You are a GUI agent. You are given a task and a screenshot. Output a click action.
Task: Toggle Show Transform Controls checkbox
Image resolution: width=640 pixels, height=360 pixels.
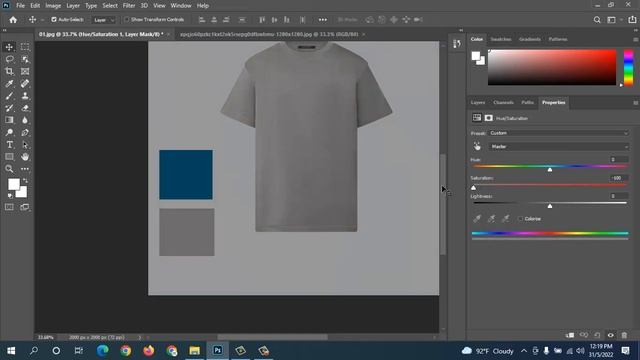(127, 19)
